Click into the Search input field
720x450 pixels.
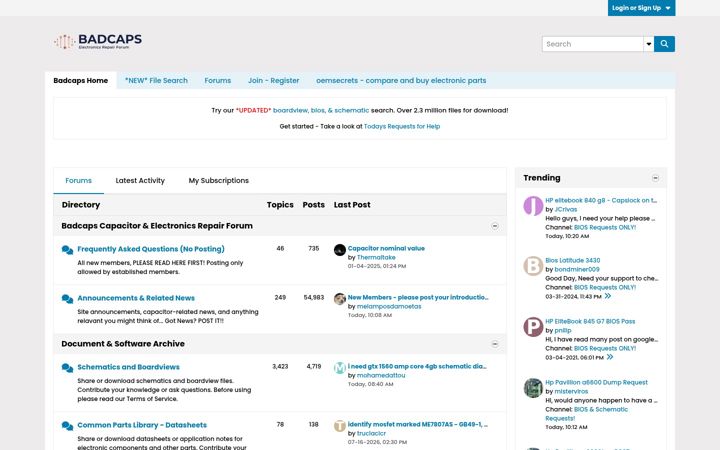click(592, 44)
